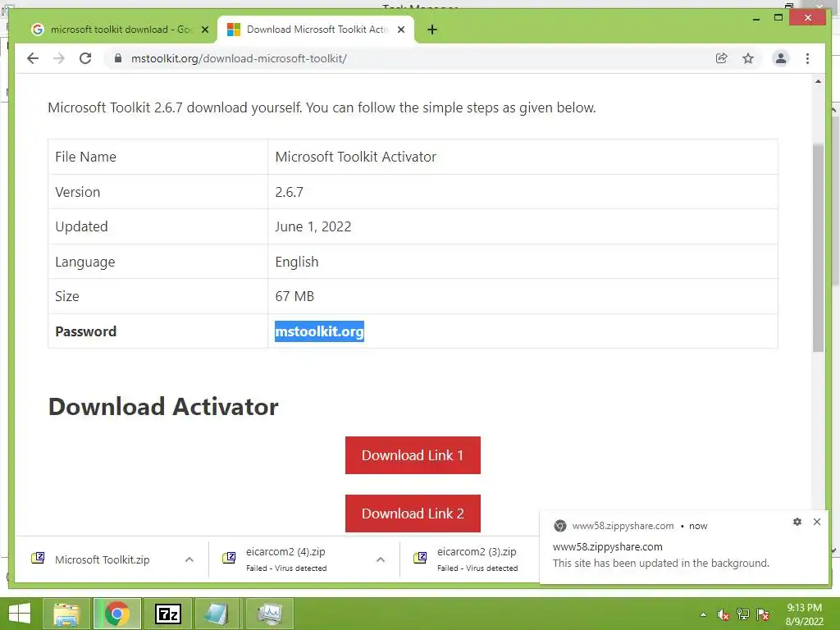The height and width of the screenshot is (630, 840).
Task: Click Microsoft Toolkit.zip file icon
Action: 38,558
